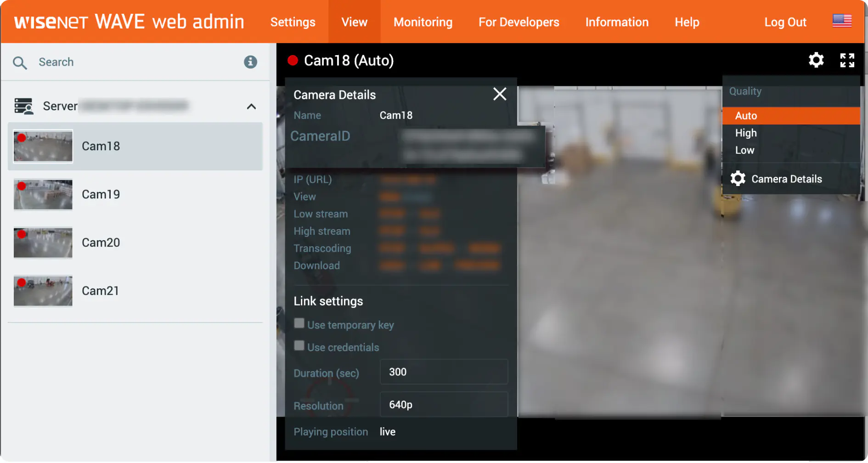Click the Name value 'Cam18' in details

396,115
